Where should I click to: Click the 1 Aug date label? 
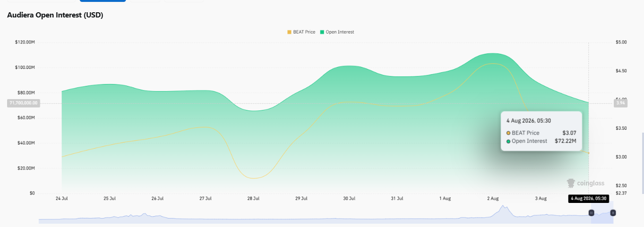click(x=445, y=199)
